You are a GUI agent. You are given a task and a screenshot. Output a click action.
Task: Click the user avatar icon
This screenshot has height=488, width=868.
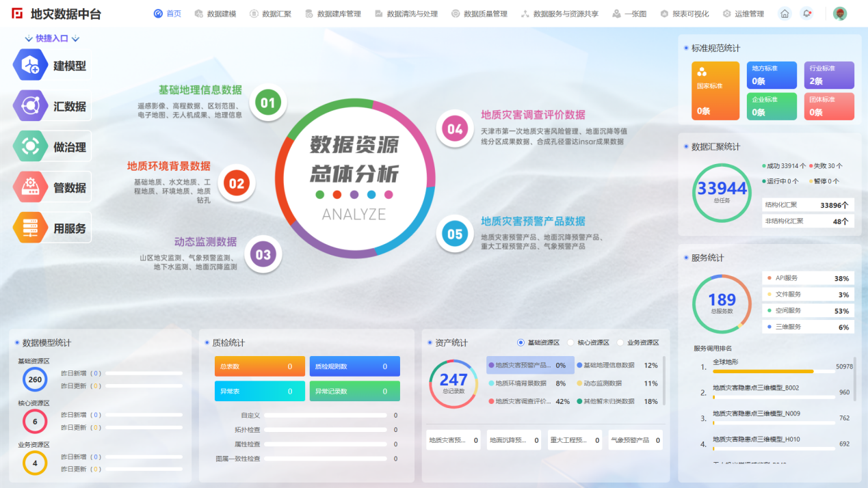tap(840, 14)
